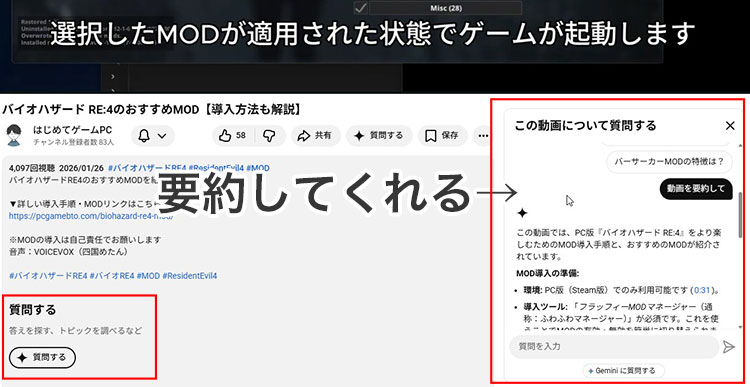Click the 共有 share button

pyautogui.click(x=315, y=136)
